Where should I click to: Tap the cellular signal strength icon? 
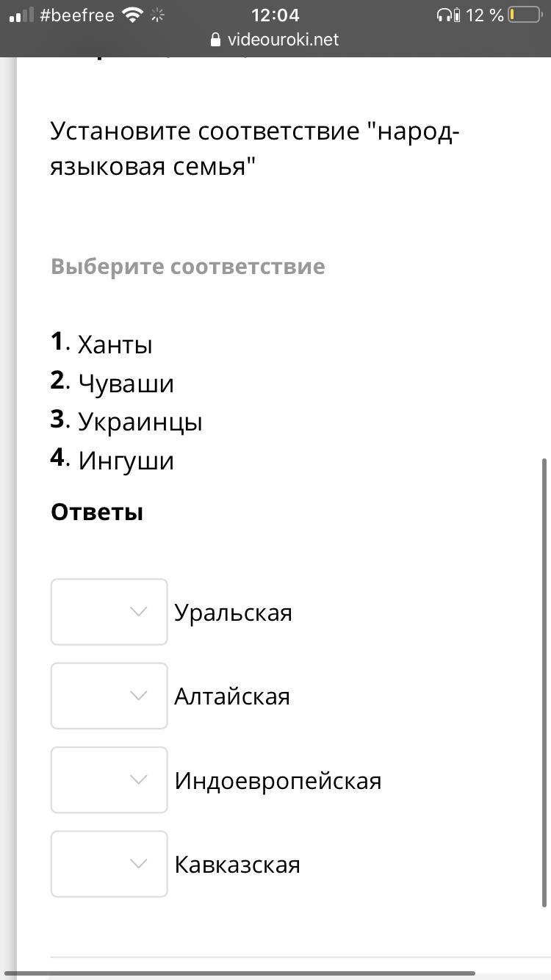[21, 15]
